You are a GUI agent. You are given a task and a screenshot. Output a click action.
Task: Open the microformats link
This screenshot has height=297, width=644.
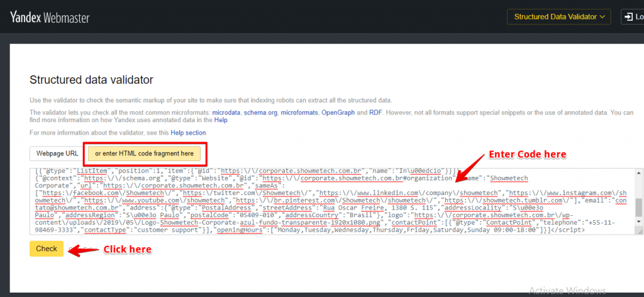pos(299,113)
